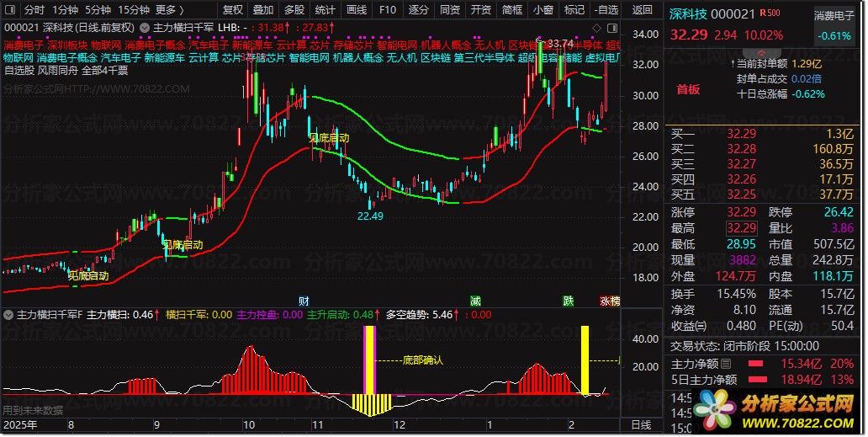Click the 跌 marker below the chart
The height and width of the screenshot is (437, 868).
click(x=569, y=301)
